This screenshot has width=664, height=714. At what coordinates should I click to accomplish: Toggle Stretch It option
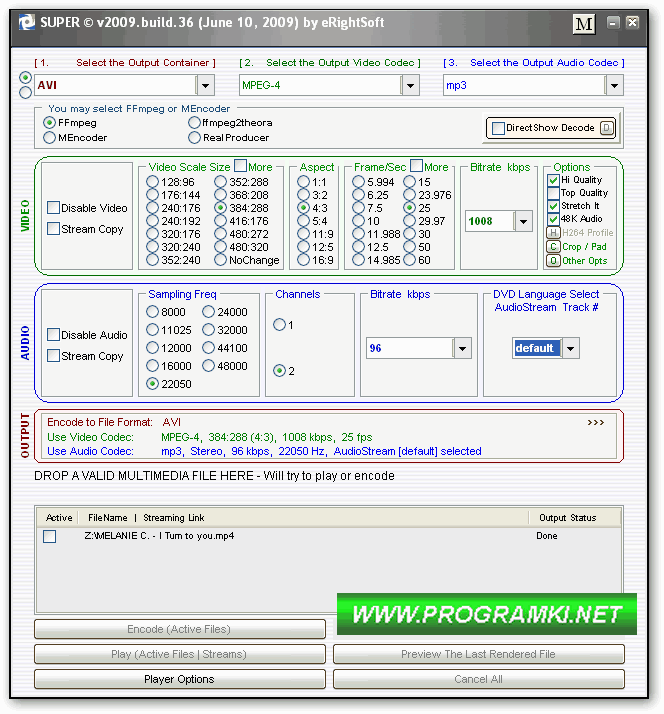click(553, 206)
